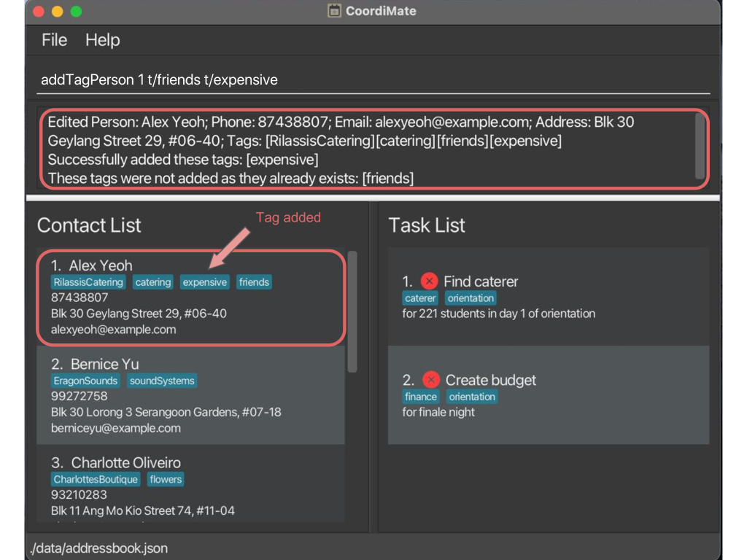Click the green maximize window button
The height and width of the screenshot is (560, 747).
point(76,12)
